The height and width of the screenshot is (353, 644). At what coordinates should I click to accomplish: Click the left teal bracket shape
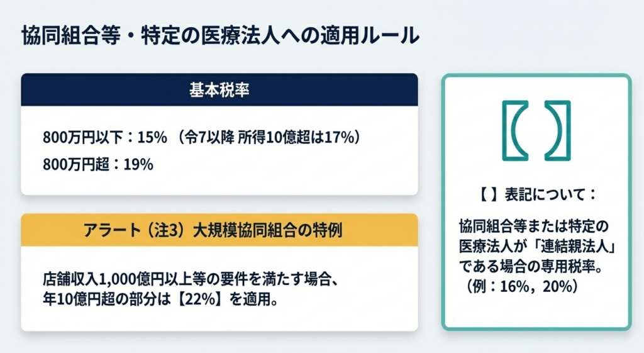coord(516,130)
